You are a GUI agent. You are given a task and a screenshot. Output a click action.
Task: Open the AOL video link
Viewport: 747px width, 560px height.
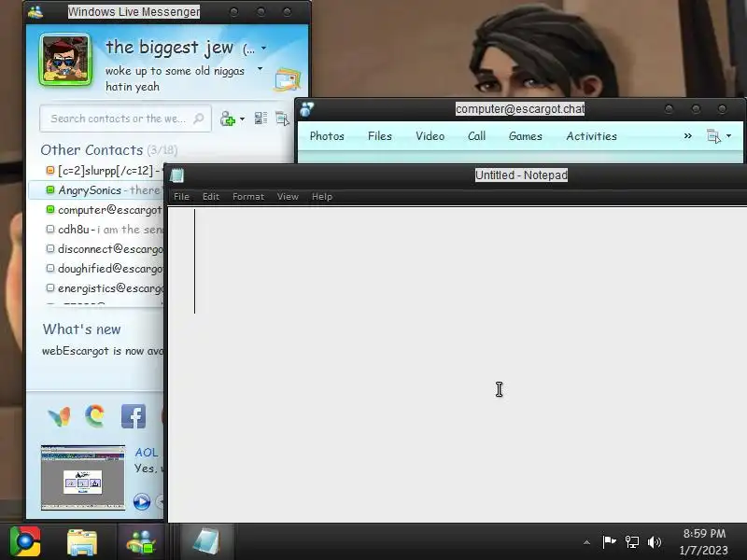point(147,452)
